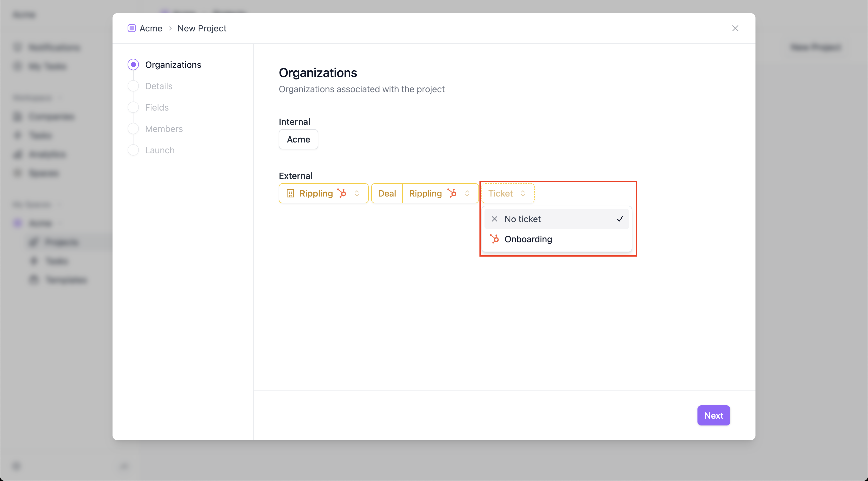Click HubSpot icon in first Rippling selector
Image resolution: width=868 pixels, height=481 pixels.
342,193
